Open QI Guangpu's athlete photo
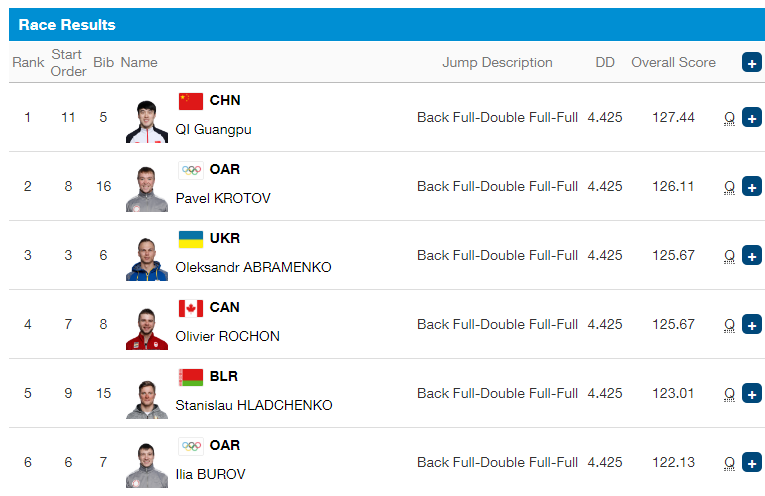 [x=147, y=121]
